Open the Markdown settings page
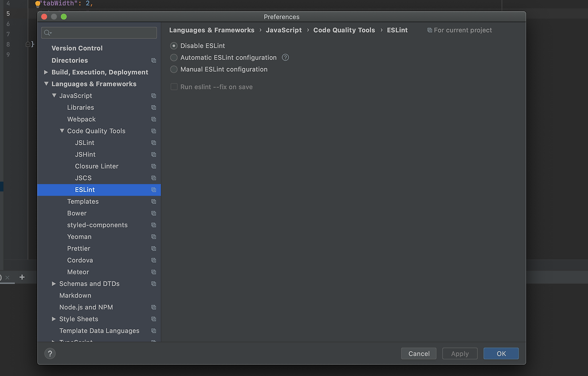The image size is (588, 376). click(75, 296)
